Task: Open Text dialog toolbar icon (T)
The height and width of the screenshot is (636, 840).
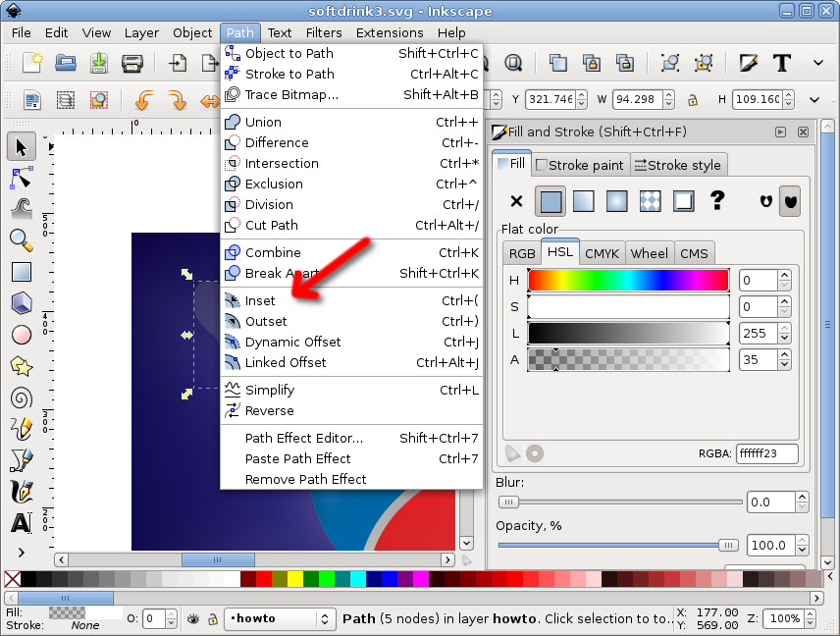Action: (x=781, y=63)
